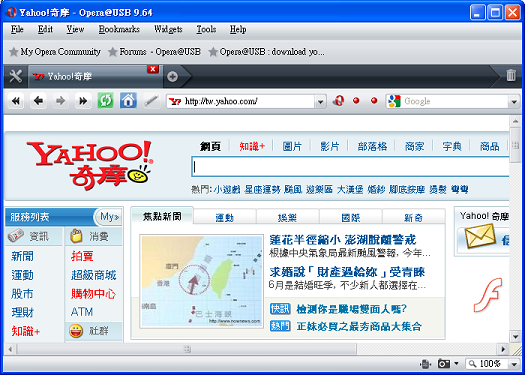Click the Yahoo favicon in the address field

[x=175, y=101]
